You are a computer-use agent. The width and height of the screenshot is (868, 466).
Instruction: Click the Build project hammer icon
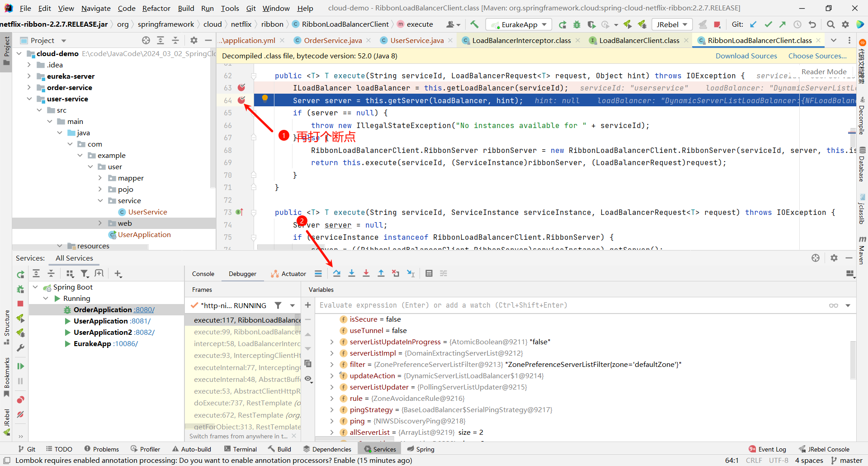coord(474,24)
